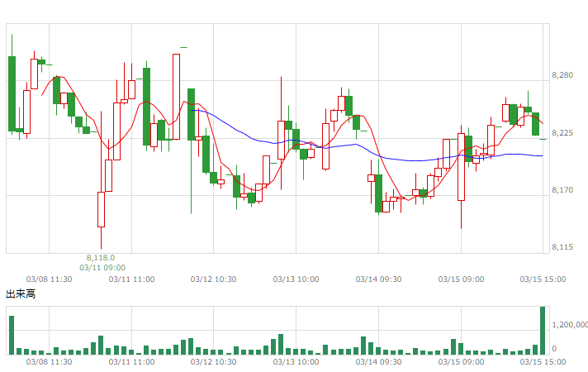Click the 03/11 09:00 low-point date label
588x372 pixels.
tap(102, 268)
